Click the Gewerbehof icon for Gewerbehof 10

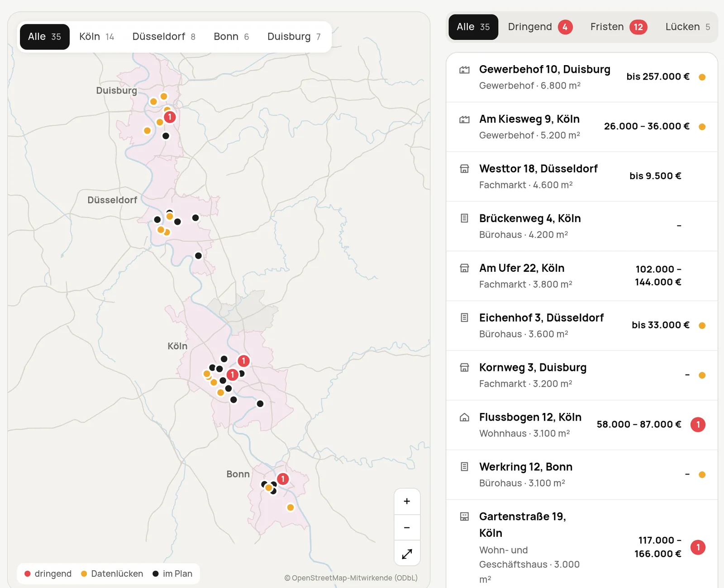click(x=464, y=70)
